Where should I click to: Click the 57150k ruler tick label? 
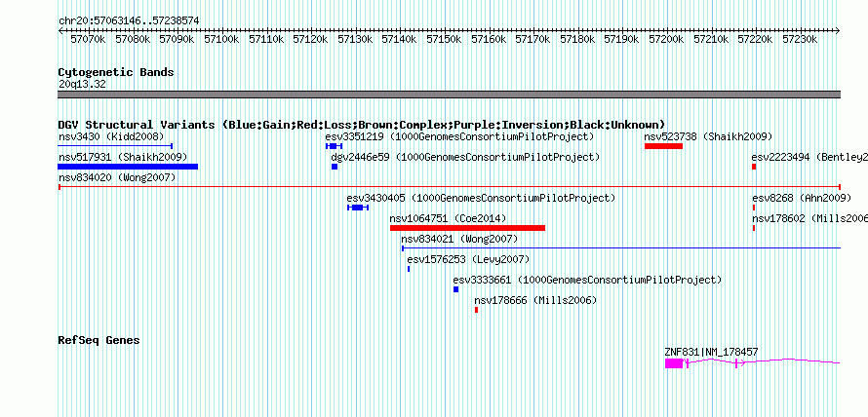tap(444, 39)
